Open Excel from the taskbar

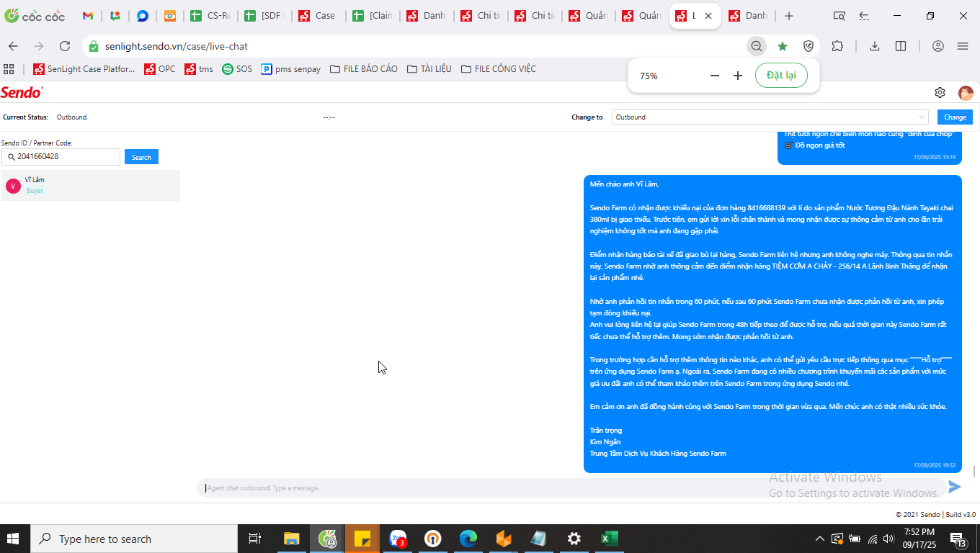(x=610, y=539)
